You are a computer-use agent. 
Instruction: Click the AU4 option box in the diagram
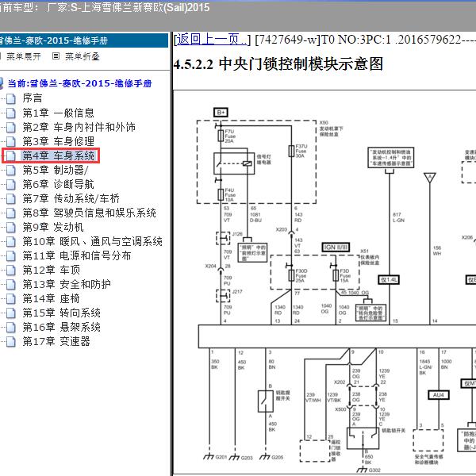pyautogui.click(x=439, y=395)
